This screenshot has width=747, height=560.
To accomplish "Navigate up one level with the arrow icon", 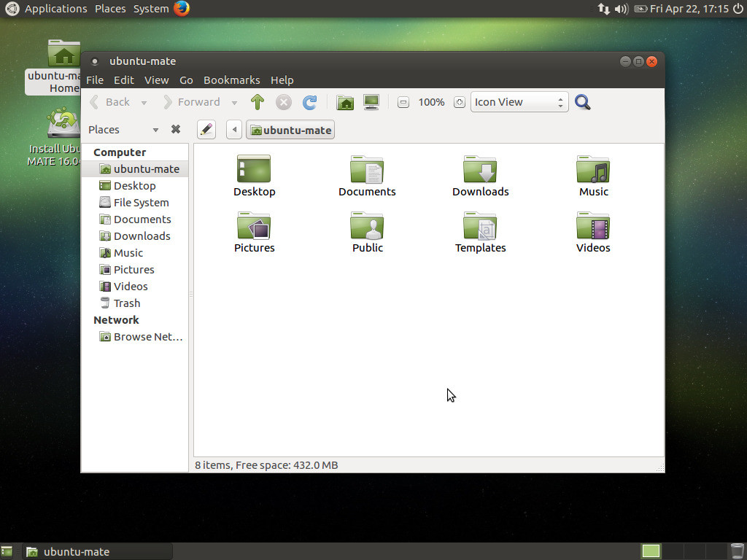I will pos(257,102).
